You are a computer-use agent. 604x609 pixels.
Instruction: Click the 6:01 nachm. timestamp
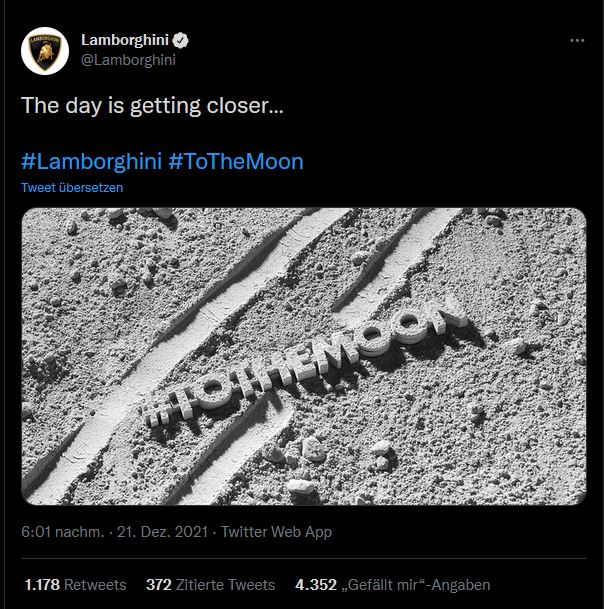pos(62,533)
